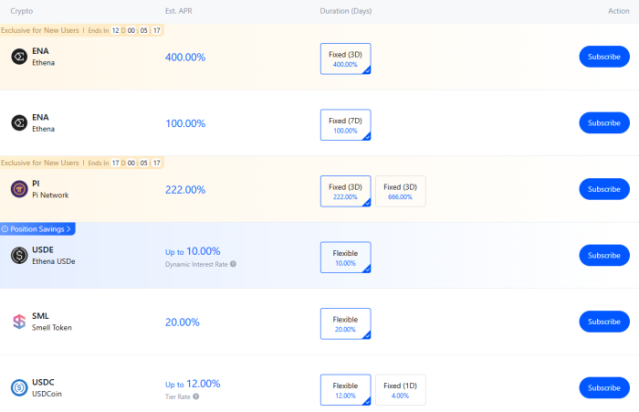The image size is (639, 412).
Task: Select the ENA Fixed (7D) 100.00% option
Action: pyautogui.click(x=345, y=124)
